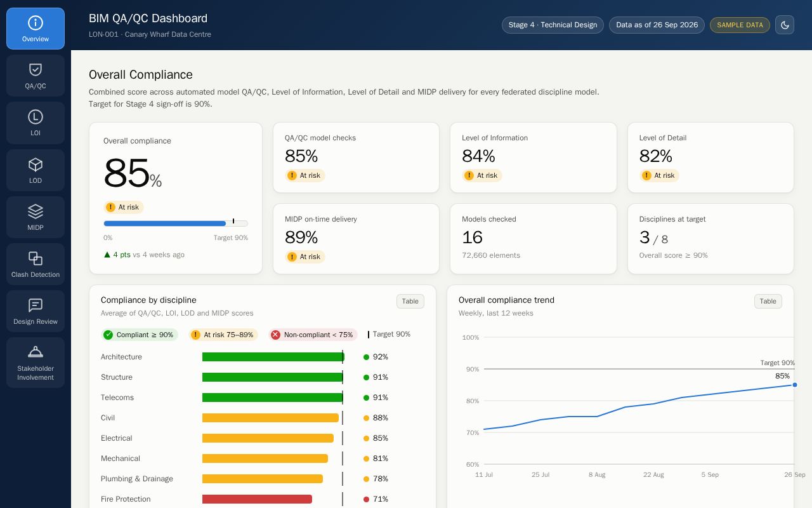Click '72,660 elements' text

tap(491, 255)
